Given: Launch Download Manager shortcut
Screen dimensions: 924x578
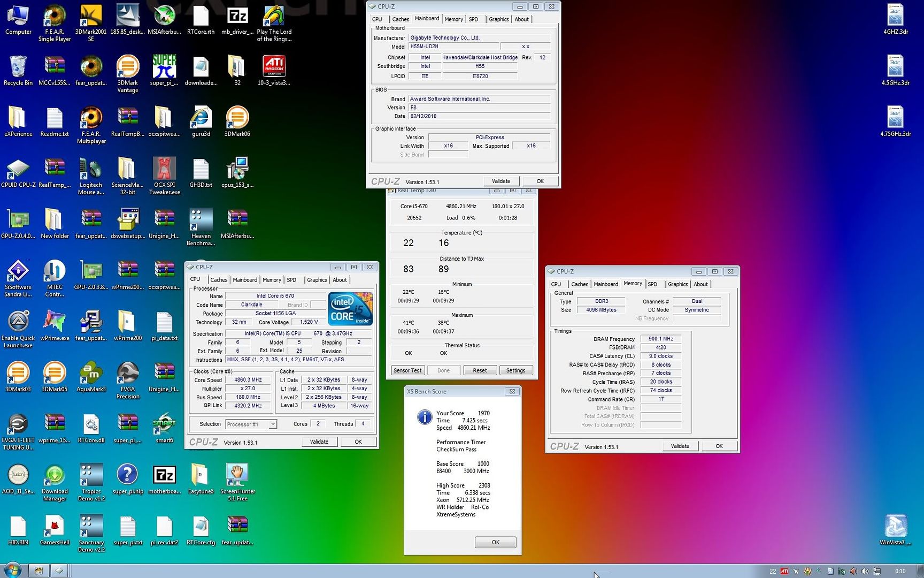Looking at the screenshot, I should pyautogui.click(x=55, y=483).
